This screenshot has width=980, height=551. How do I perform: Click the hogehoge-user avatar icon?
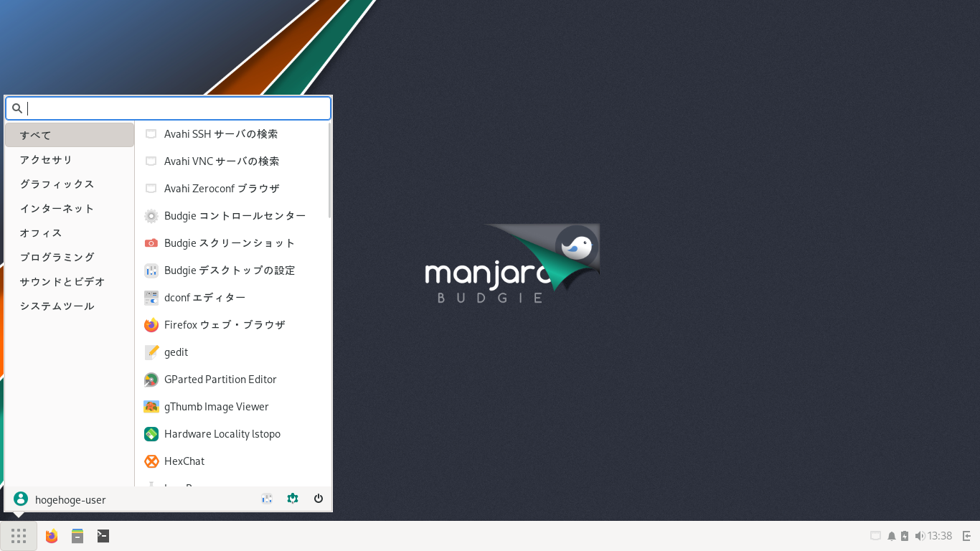pyautogui.click(x=21, y=499)
